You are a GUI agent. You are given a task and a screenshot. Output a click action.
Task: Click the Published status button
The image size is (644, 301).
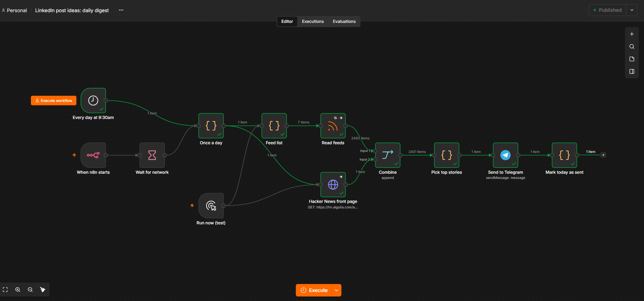[x=608, y=10]
